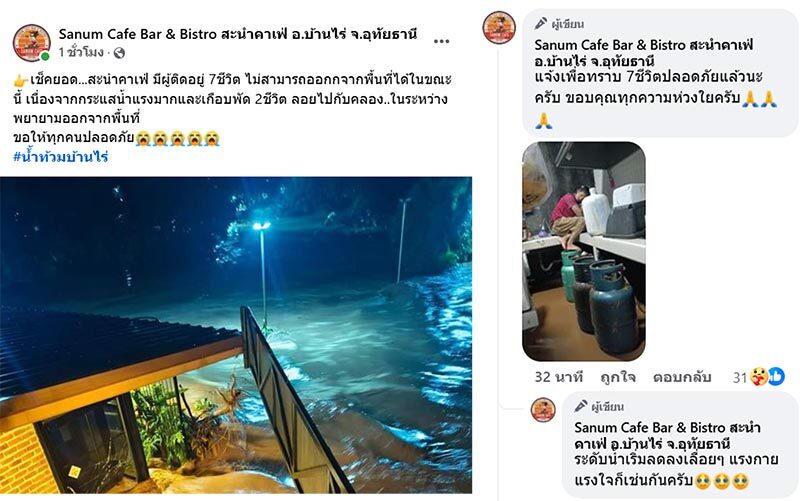Click ถูกใจ like on first comment
The width and height of the screenshot is (800, 501).
(618, 377)
